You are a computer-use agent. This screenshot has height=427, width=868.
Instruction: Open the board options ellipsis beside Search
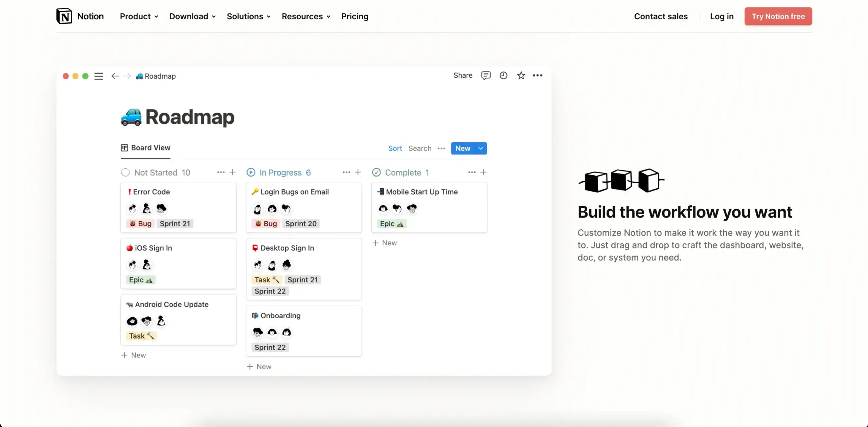pos(441,148)
